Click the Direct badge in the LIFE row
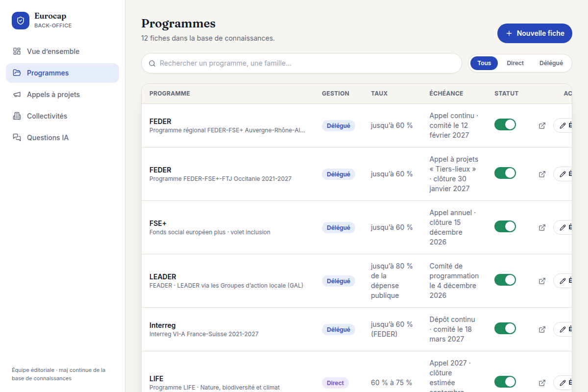 pyautogui.click(x=335, y=383)
